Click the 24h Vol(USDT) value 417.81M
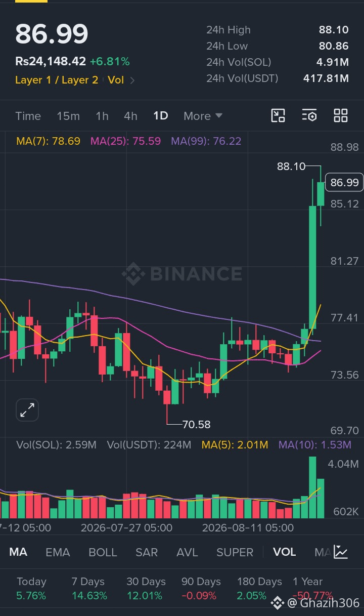364x616 pixels. 326,78
